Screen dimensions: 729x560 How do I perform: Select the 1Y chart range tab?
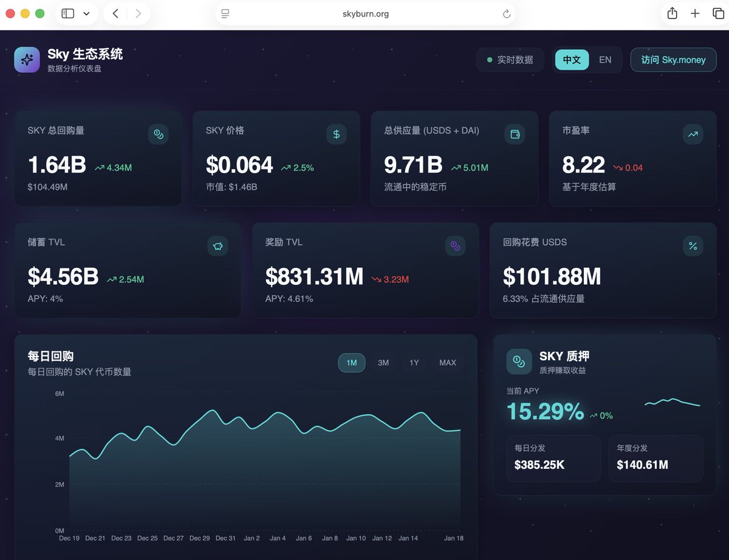tap(414, 363)
